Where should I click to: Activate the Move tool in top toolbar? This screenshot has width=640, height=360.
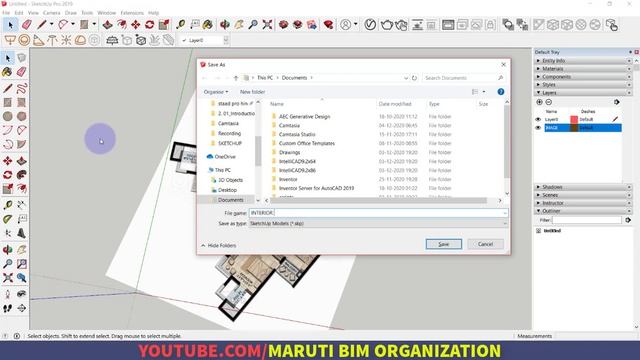pyautogui.click(x=136, y=25)
